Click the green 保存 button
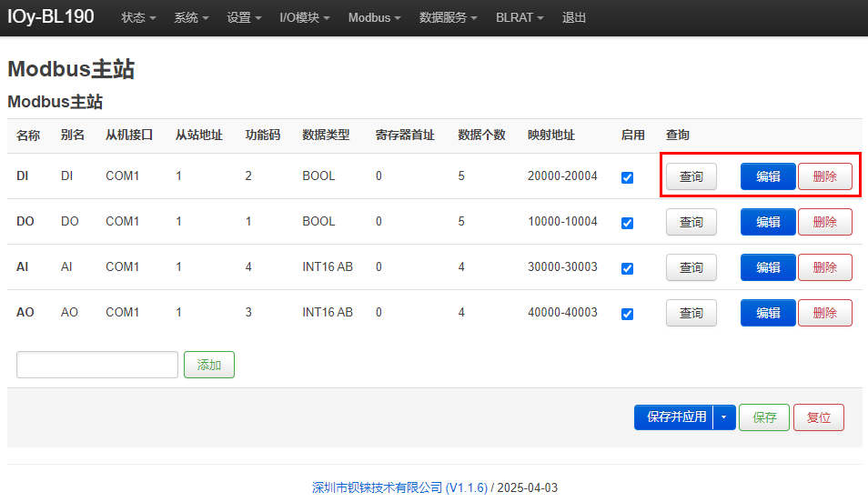The image size is (868, 502). [x=764, y=417]
